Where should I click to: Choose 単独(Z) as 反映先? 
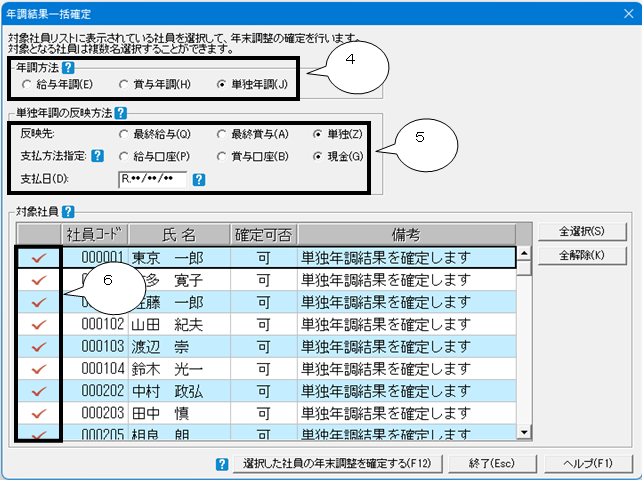pyautogui.click(x=338, y=134)
